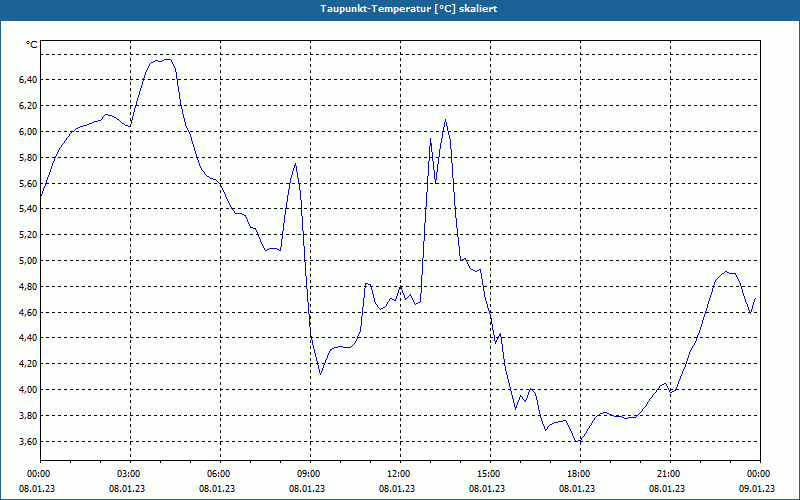Click the 00:00 time label dated 09.01.23
Image resolution: width=800 pixels, height=500 pixels.
757,474
